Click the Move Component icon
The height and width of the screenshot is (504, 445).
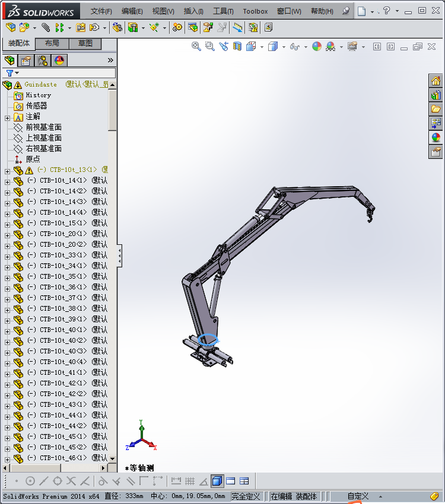point(94,27)
